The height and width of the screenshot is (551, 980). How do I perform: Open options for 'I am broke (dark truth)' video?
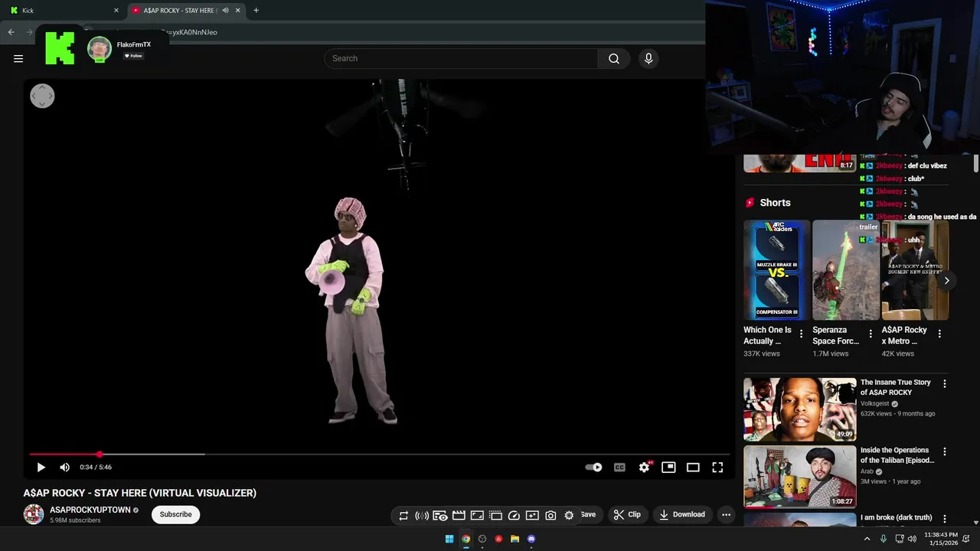tap(944, 519)
